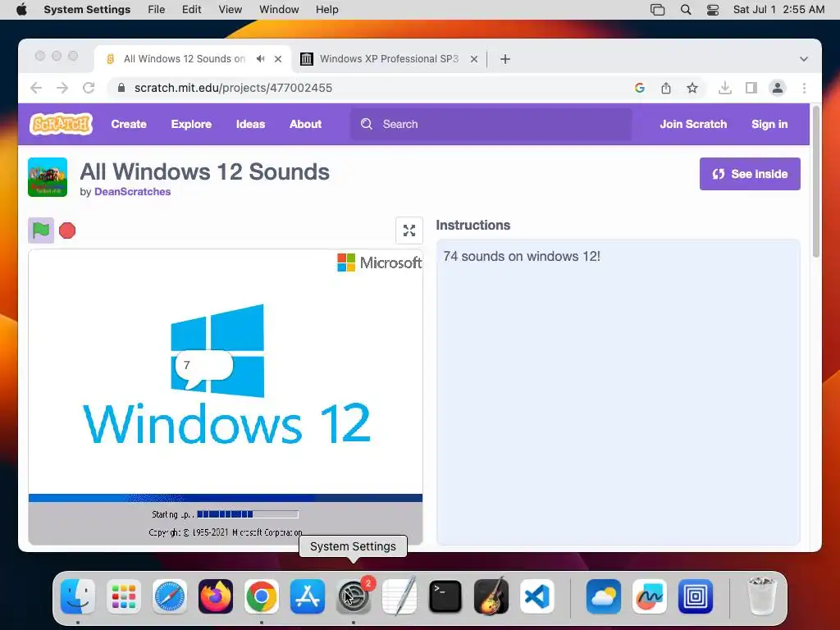Click the address bar URL
The width and height of the screenshot is (840, 630).
(233, 88)
